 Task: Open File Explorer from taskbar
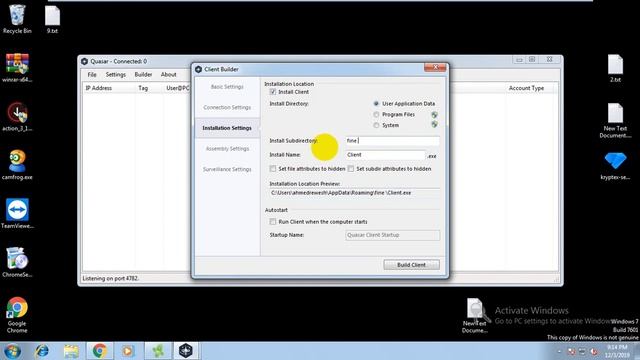71,351
